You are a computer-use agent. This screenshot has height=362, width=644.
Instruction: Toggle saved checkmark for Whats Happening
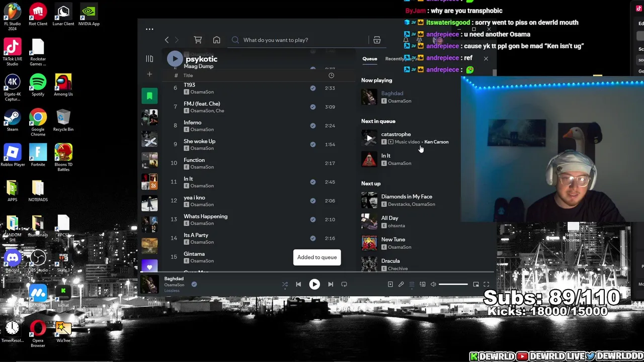click(313, 219)
